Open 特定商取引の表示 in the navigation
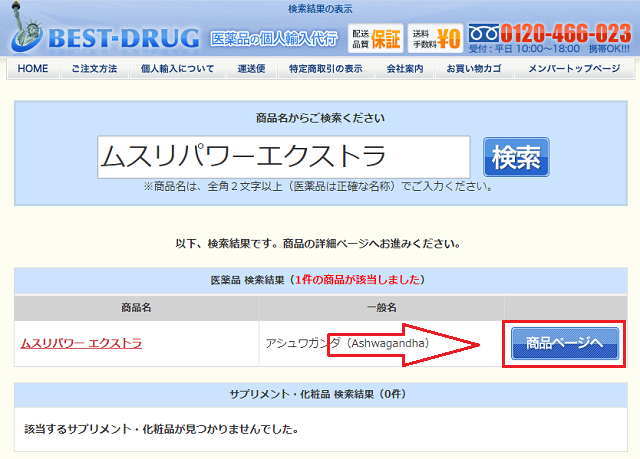 (x=326, y=69)
